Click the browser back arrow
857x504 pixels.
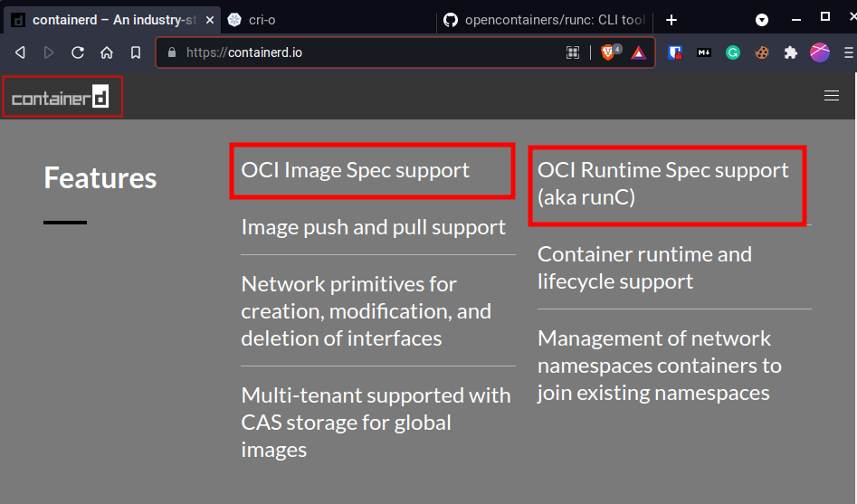click(20, 52)
